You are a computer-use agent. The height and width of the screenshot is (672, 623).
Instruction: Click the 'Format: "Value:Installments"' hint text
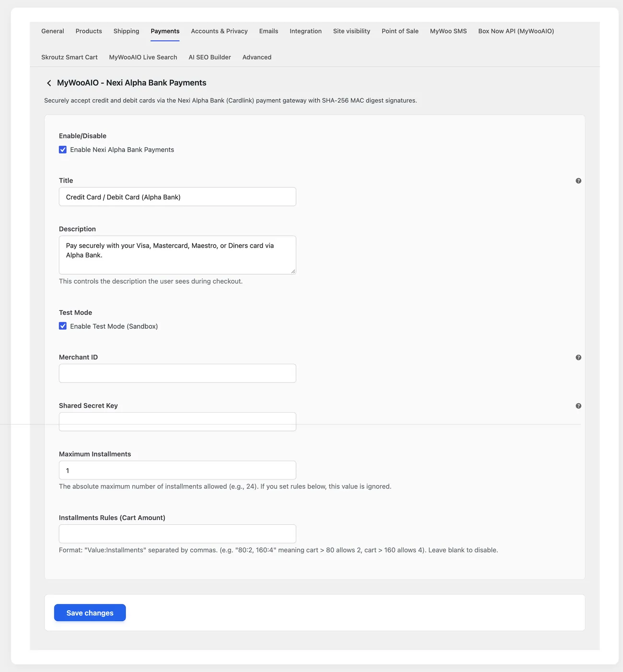[x=278, y=550]
